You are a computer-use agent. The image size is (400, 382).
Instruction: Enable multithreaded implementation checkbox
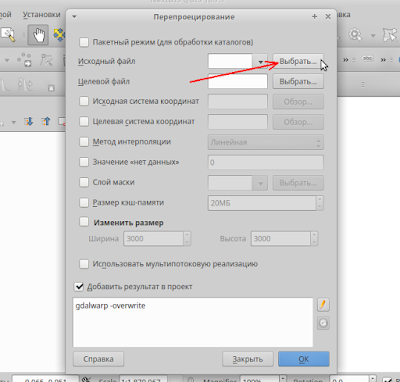(x=84, y=264)
